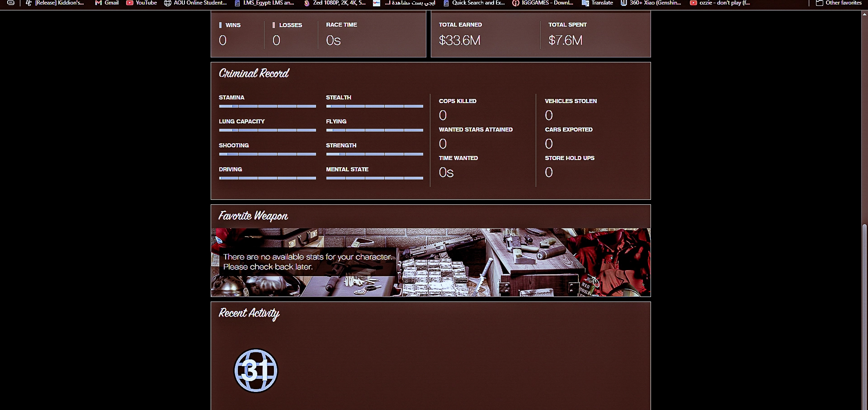Click the Time Wanted value 0s
This screenshot has height=410, width=868.
coord(446,172)
